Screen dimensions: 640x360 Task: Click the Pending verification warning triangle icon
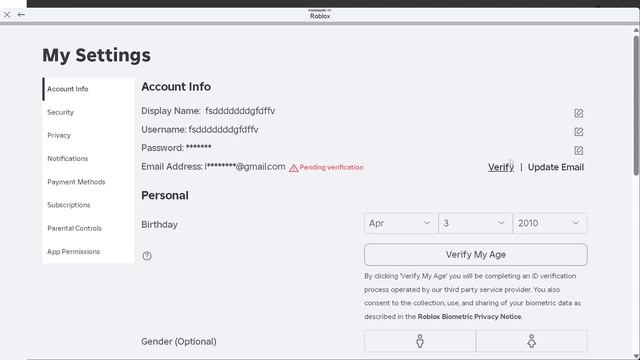coord(293,168)
